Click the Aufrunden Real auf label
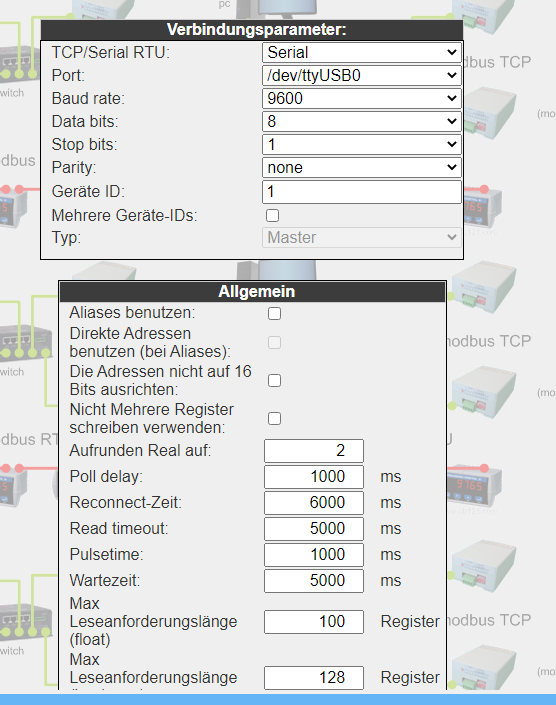Viewport: 556px width, 705px height. click(140, 451)
